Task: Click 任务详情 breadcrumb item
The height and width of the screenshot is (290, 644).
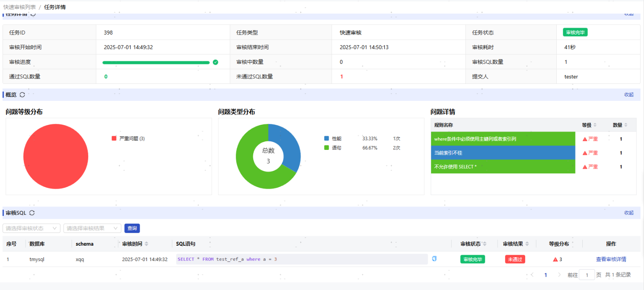Action: click(x=55, y=7)
